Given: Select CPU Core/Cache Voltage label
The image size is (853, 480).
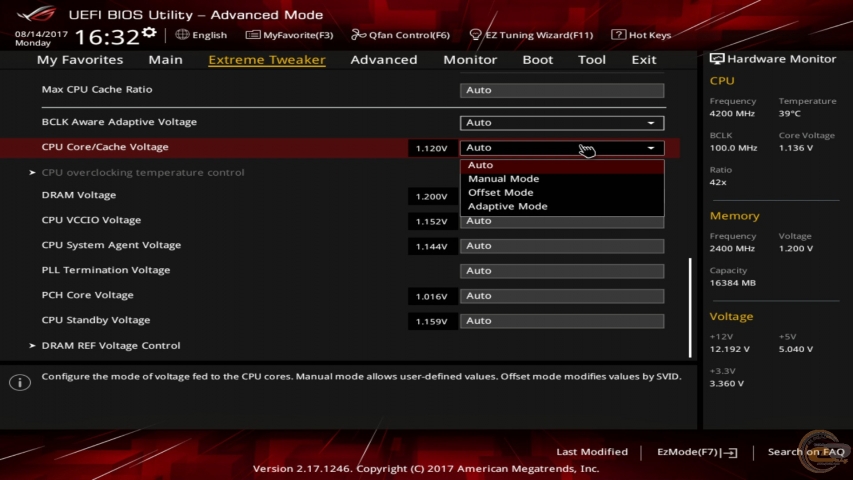Looking at the screenshot, I should pyautogui.click(x=105, y=147).
